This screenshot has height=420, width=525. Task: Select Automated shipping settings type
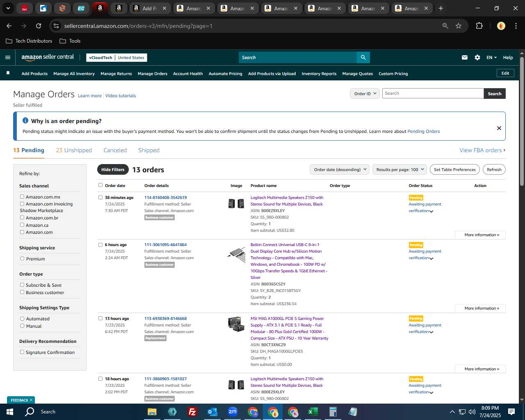[22, 318]
